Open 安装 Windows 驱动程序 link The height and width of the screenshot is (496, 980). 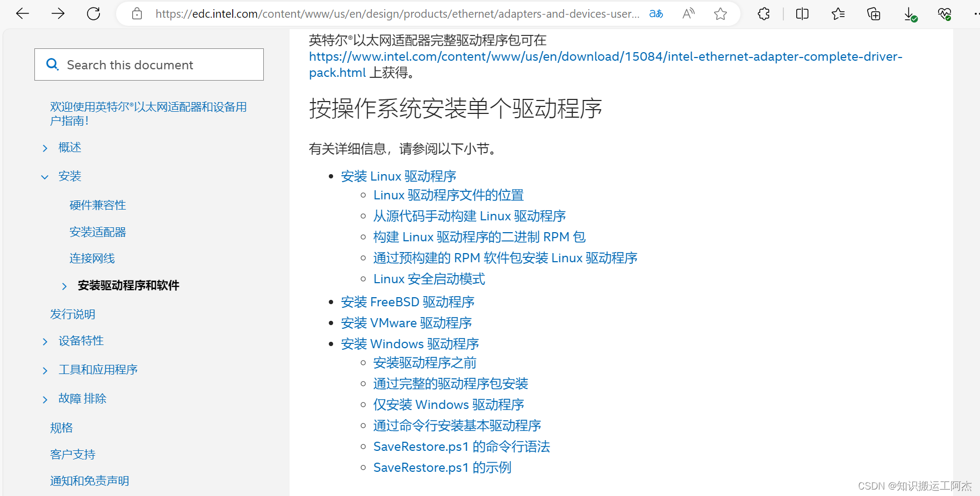410,344
